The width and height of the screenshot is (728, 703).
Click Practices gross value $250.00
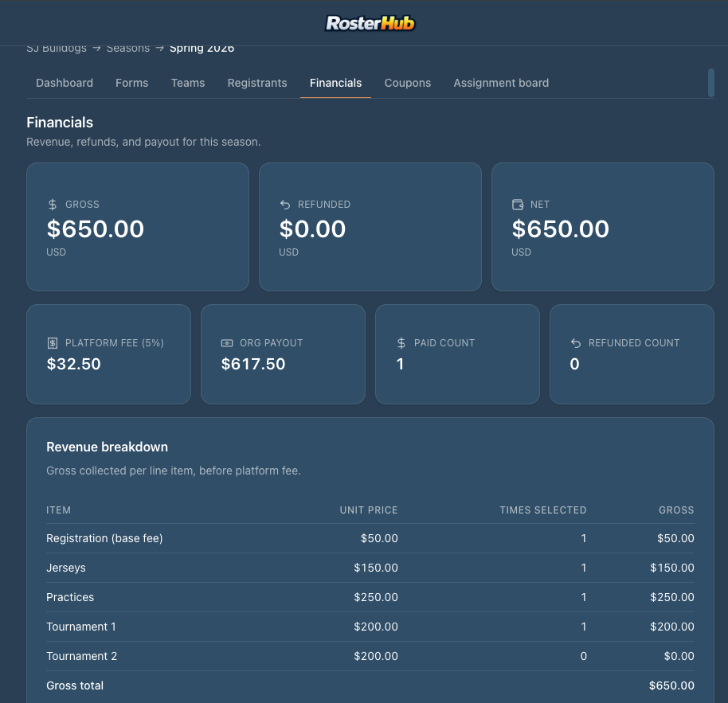[671, 597]
